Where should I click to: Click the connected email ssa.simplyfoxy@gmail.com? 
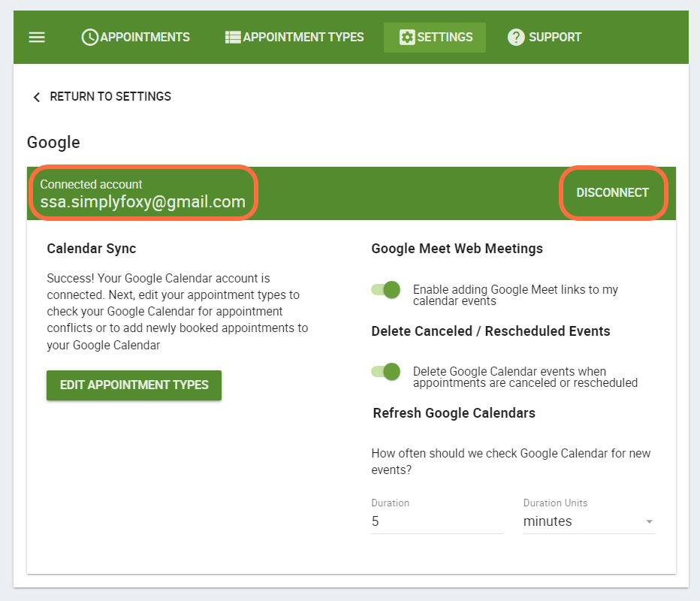coord(143,202)
